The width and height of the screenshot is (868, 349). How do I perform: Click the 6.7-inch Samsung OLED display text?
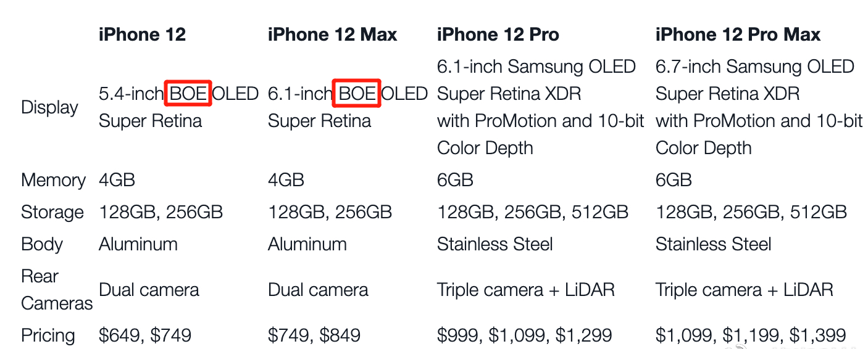click(x=754, y=67)
